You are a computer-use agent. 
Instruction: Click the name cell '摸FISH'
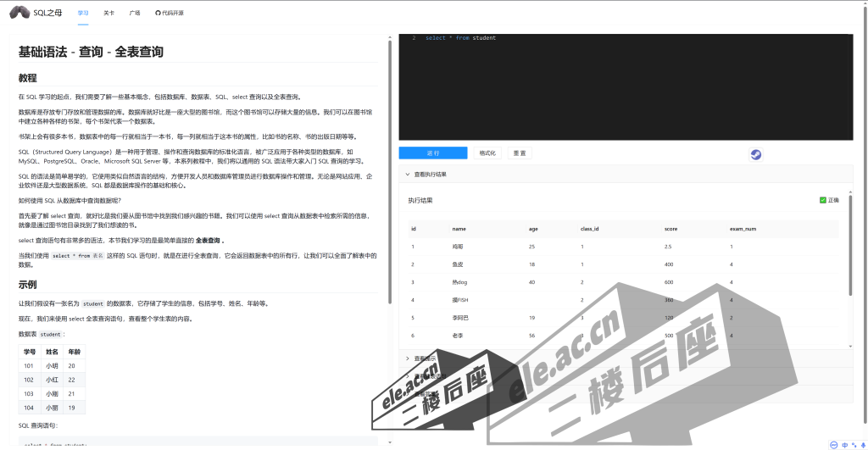(x=460, y=300)
